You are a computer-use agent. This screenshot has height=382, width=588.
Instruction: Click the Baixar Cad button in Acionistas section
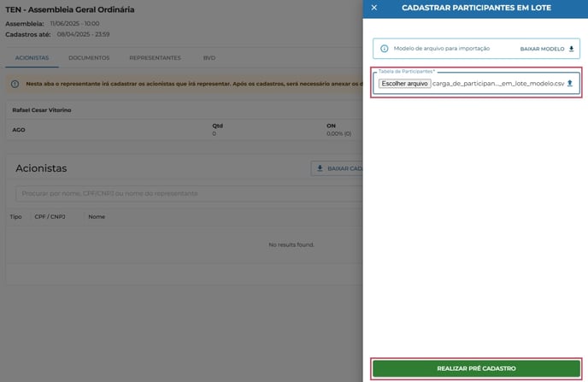tap(337, 168)
